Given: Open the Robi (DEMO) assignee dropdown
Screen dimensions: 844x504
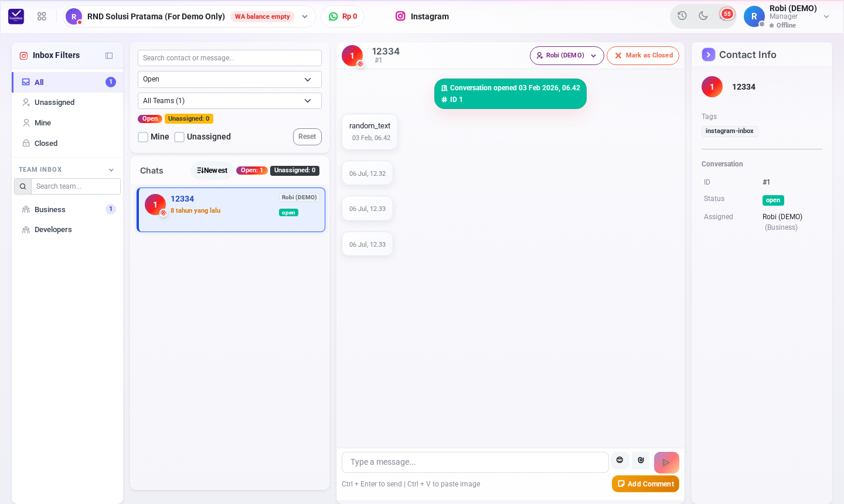Looking at the screenshot, I should pos(567,56).
